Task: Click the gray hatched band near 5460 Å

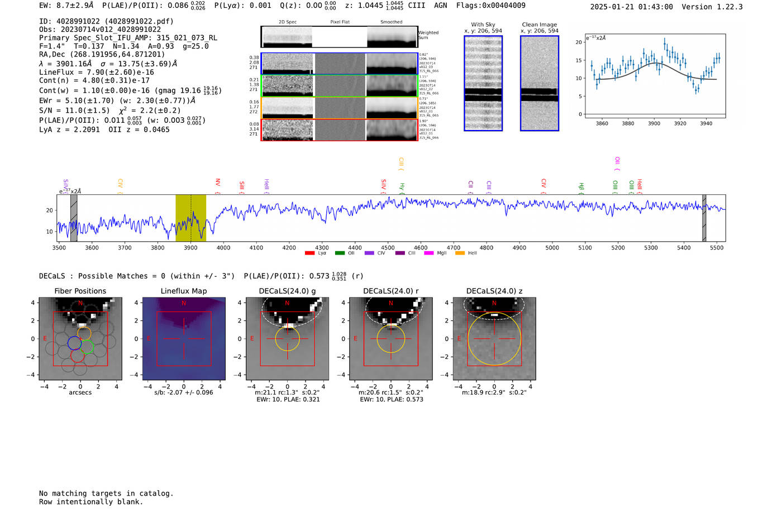Action: 704,218
